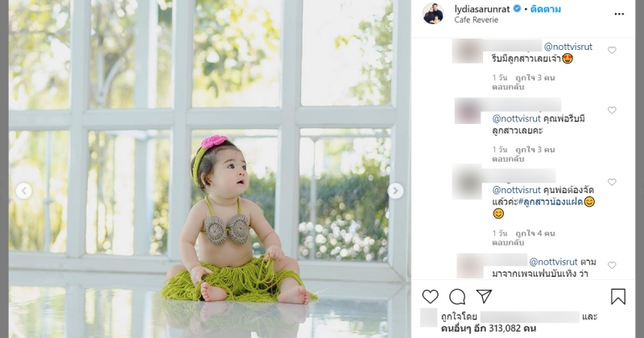The image size is (644, 338).
Task: Click ตอบกลับ reply under first comment
Action: (508, 87)
